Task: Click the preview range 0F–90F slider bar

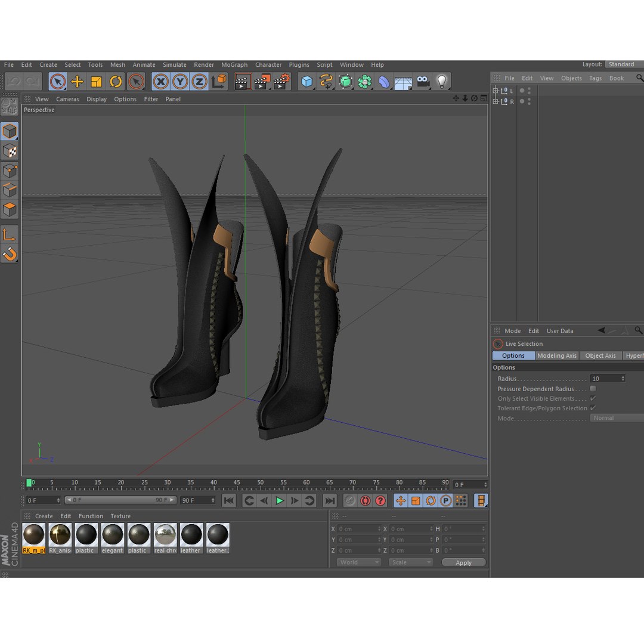Action: tap(120, 500)
